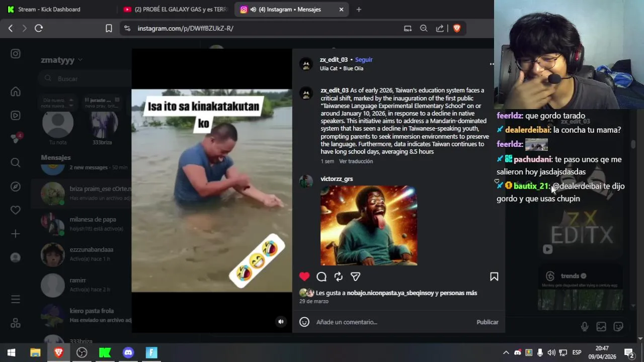The image size is (644, 362).
Task: Open Kick app from taskbar
Action: tap(105, 352)
